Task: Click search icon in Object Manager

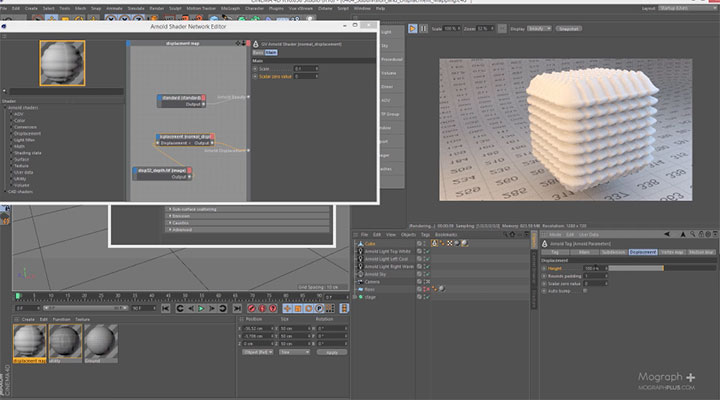Action: pos(506,235)
